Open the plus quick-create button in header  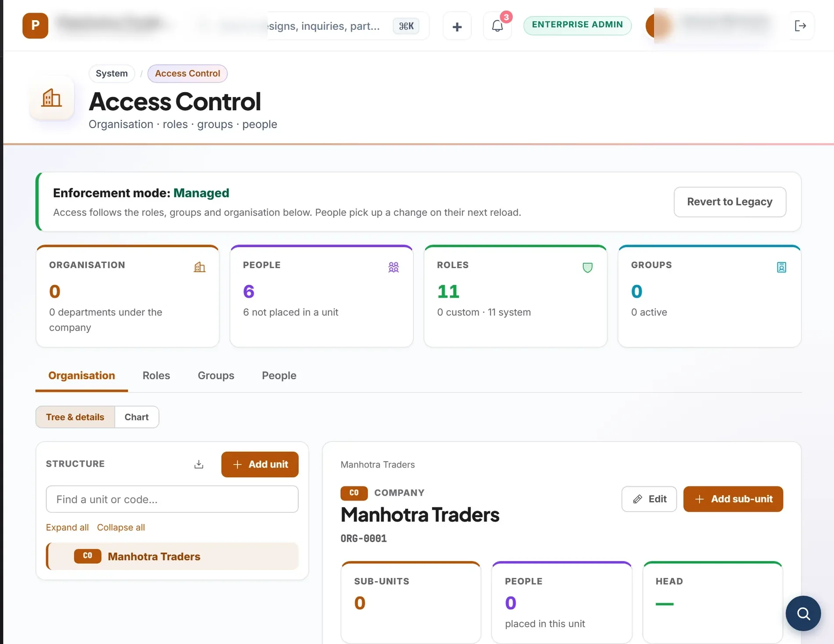click(x=457, y=26)
